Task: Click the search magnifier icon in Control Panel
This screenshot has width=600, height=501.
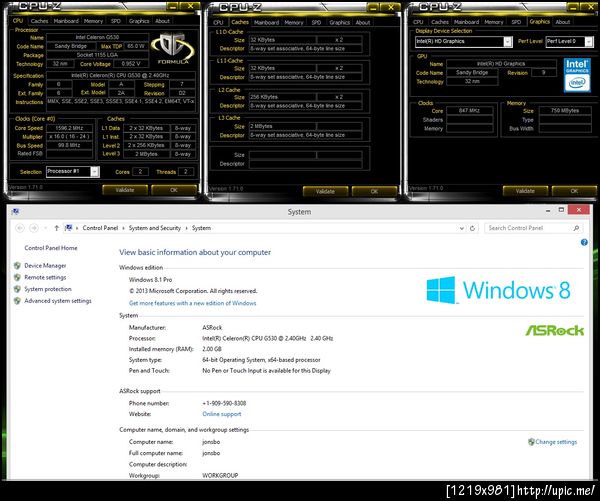Action: tap(576, 228)
